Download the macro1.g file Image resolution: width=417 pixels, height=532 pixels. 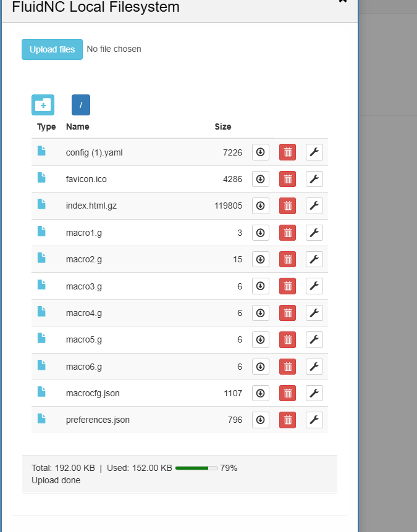click(x=261, y=233)
